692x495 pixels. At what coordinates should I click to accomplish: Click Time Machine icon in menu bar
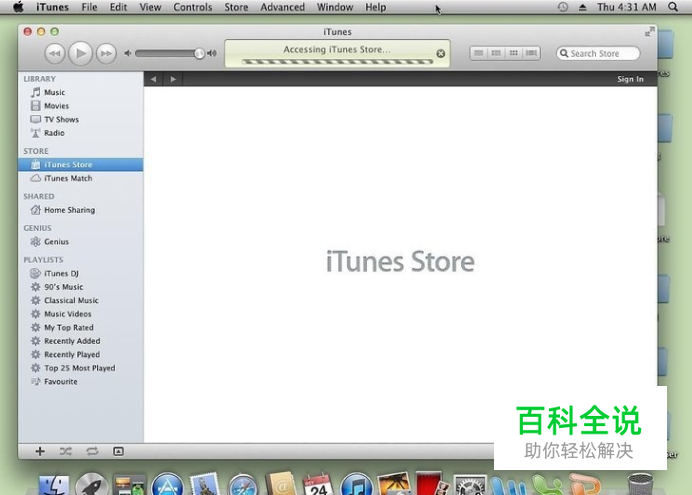[x=563, y=7]
